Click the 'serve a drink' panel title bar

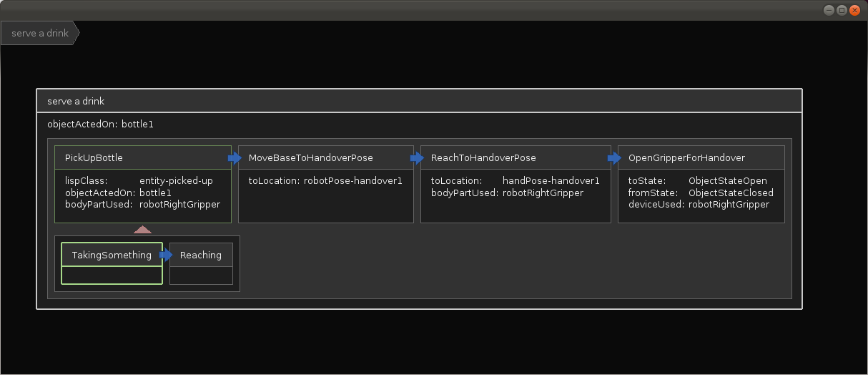click(x=419, y=101)
